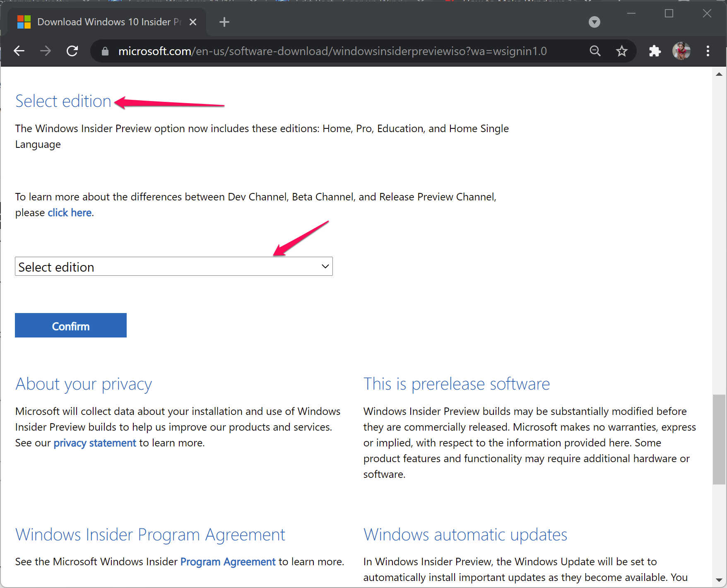
Task: Focus the address bar URL
Action: click(332, 51)
